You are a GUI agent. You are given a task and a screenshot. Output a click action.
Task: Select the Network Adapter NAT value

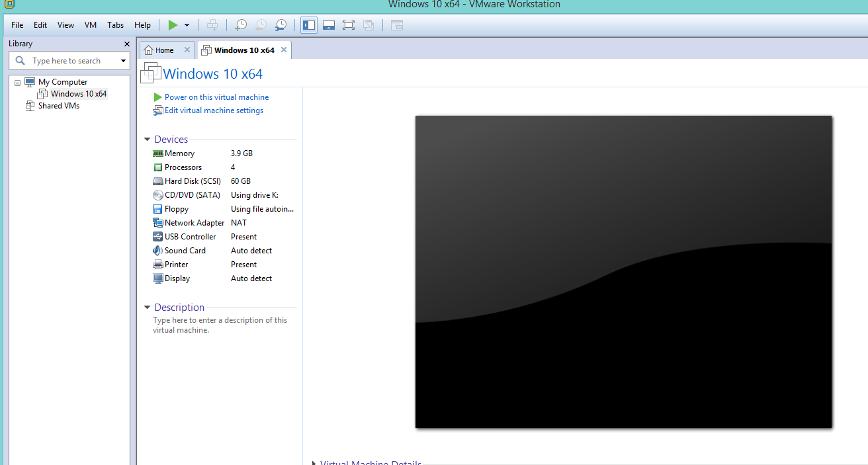click(239, 223)
